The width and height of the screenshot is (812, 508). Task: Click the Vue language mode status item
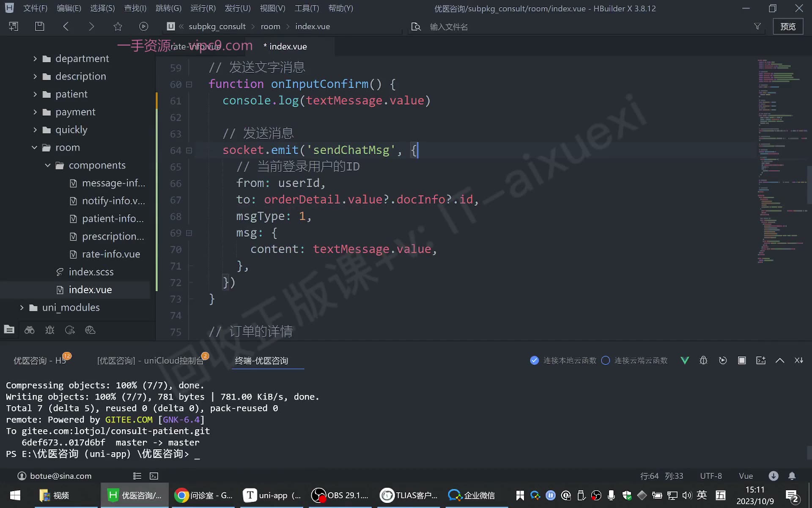746,476
